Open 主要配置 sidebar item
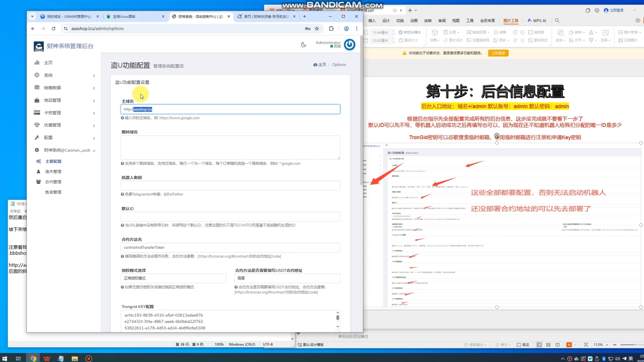 pos(53,161)
